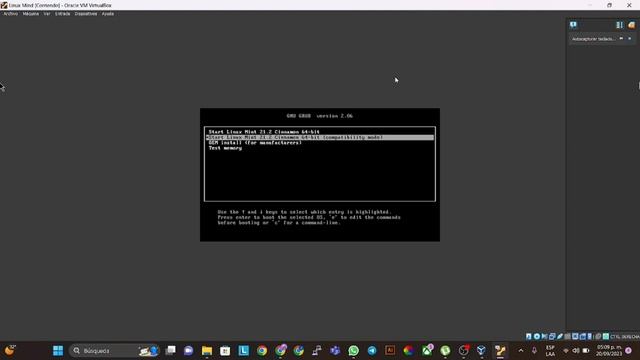Open the Windows Start menu
The width and height of the screenshot is (640, 360).
[x=58, y=351]
